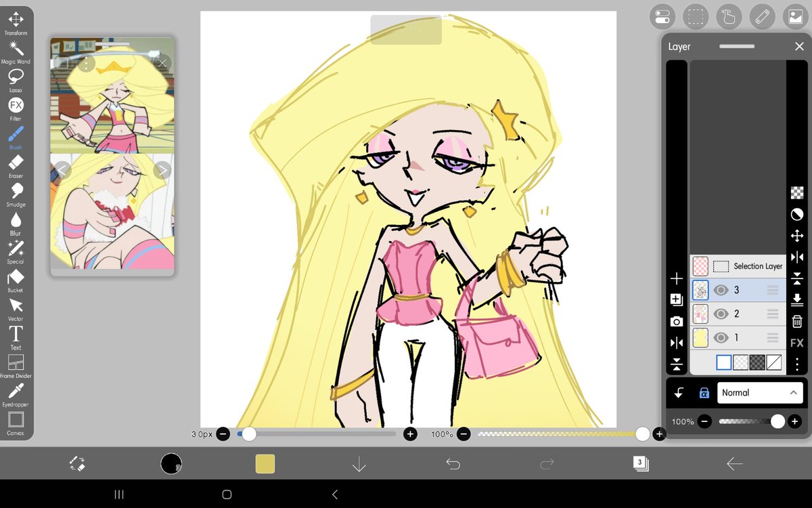The width and height of the screenshot is (812, 508).
Task: Flip layer vertically in left column
Action: pyautogui.click(x=677, y=364)
